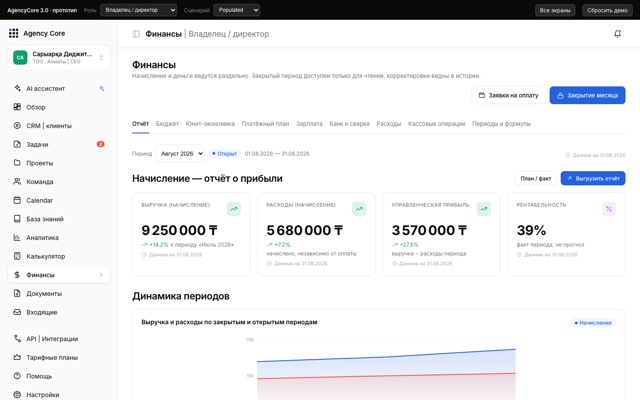Click the Динамика периодов heading
This screenshot has height=400, width=640.
[x=181, y=296]
